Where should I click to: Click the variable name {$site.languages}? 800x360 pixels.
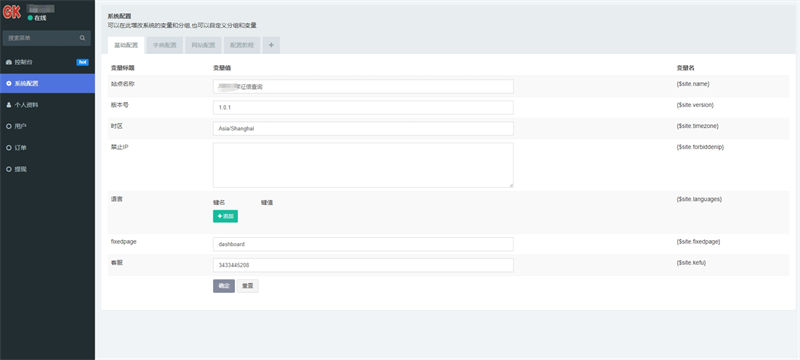click(x=699, y=199)
